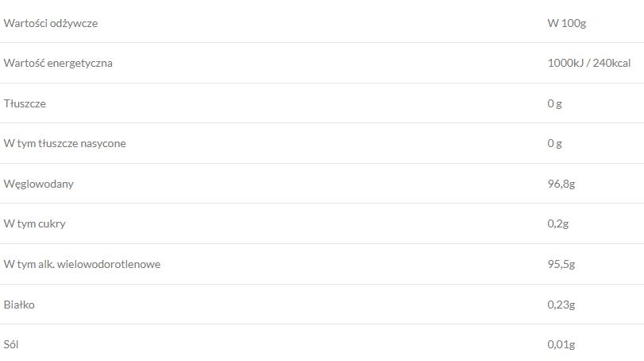This screenshot has height=361, width=644.
Task: Click the 'Wartości odżywcze' header label
Action: point(51,23)
